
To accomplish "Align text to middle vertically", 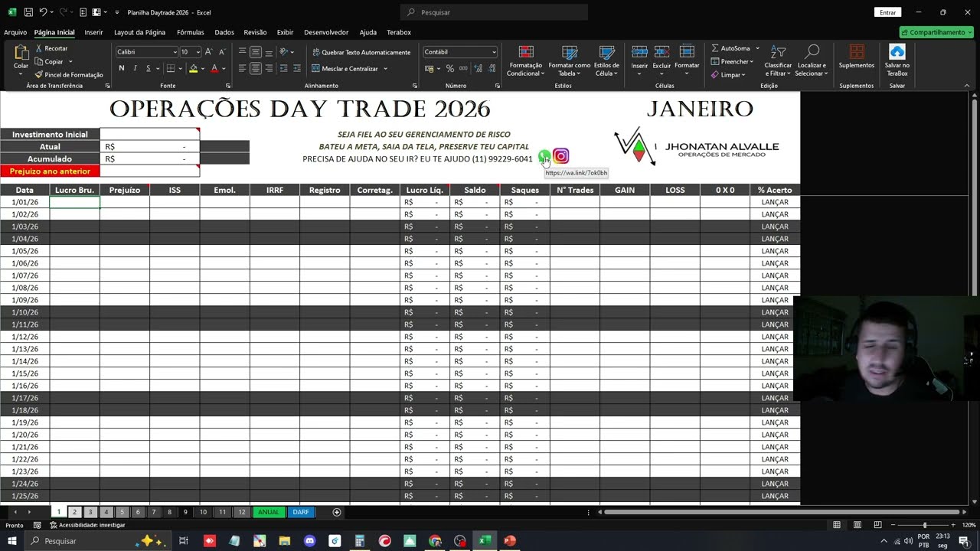I will [256, 52].
